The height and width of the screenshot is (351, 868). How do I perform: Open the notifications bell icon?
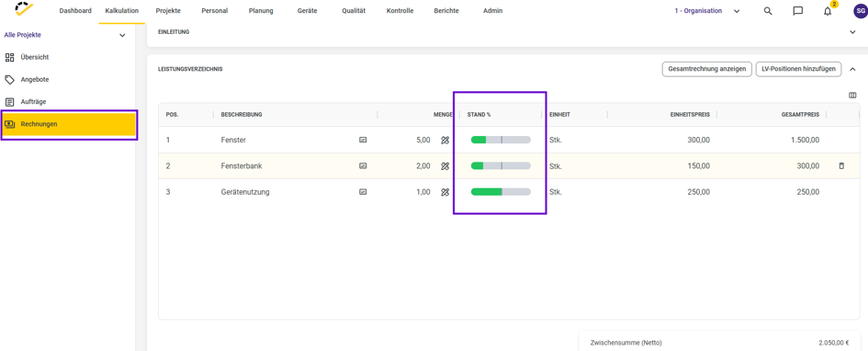point(828,11)
